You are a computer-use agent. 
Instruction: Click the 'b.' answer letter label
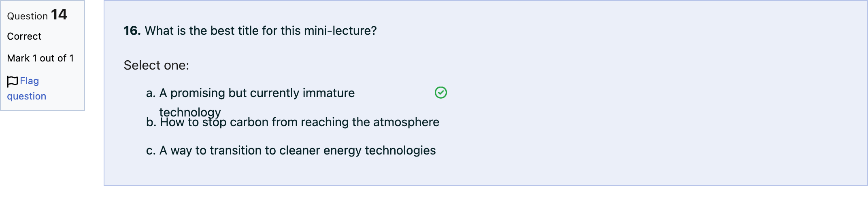pyautogui.click(x=151, y=122)
